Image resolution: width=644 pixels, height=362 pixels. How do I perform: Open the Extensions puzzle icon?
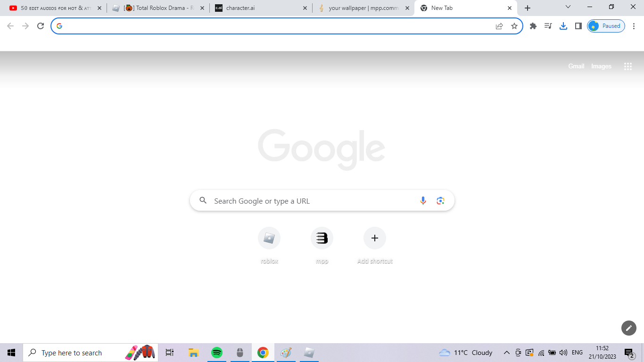(533, 26)
